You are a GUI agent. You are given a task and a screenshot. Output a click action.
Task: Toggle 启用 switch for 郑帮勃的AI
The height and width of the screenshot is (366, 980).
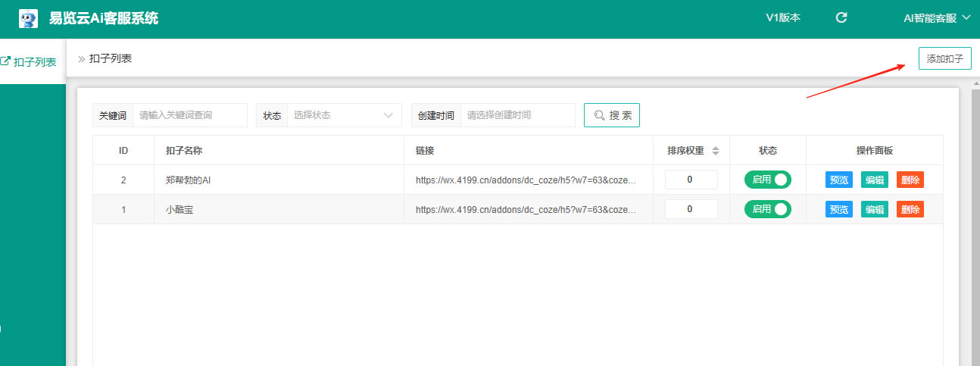(767, 180)
